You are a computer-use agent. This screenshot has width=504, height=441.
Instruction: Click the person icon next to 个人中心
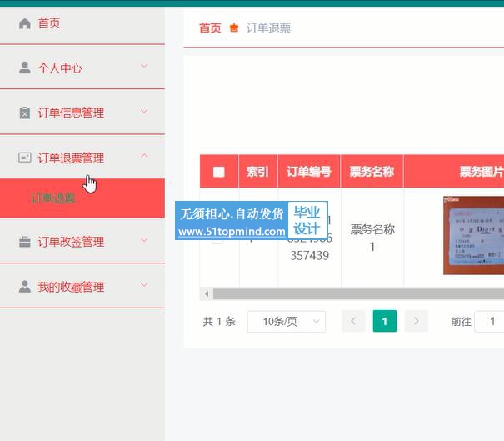(x=25, y=68)
